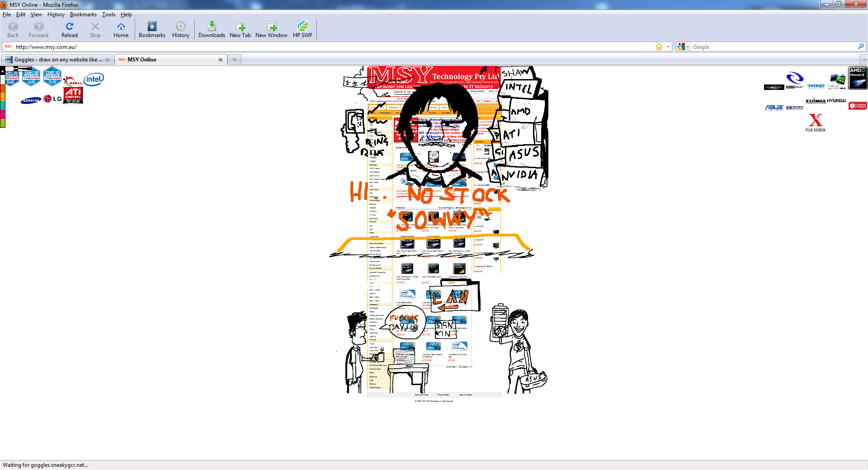Open the Help menu
This screenshot has height=470, width=868.
(x=126, y=14)
